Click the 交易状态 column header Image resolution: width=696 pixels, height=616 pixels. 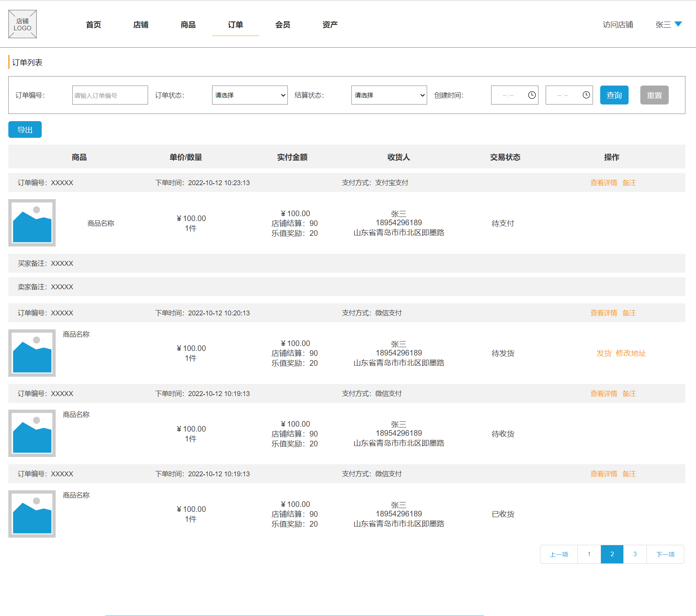505,157
